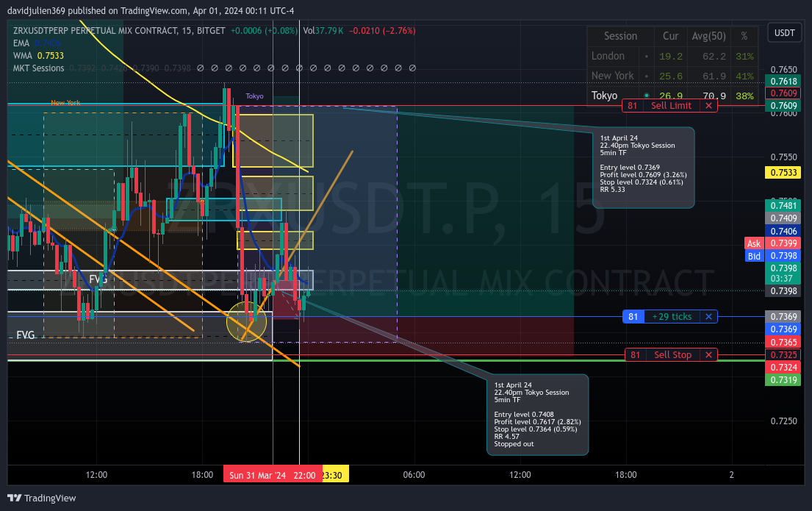Click the ZRXUSDTPERP PERPETUAL MIX CONTRACT legend title
This screenshot has height=511, width=812.
click(119, 31)
